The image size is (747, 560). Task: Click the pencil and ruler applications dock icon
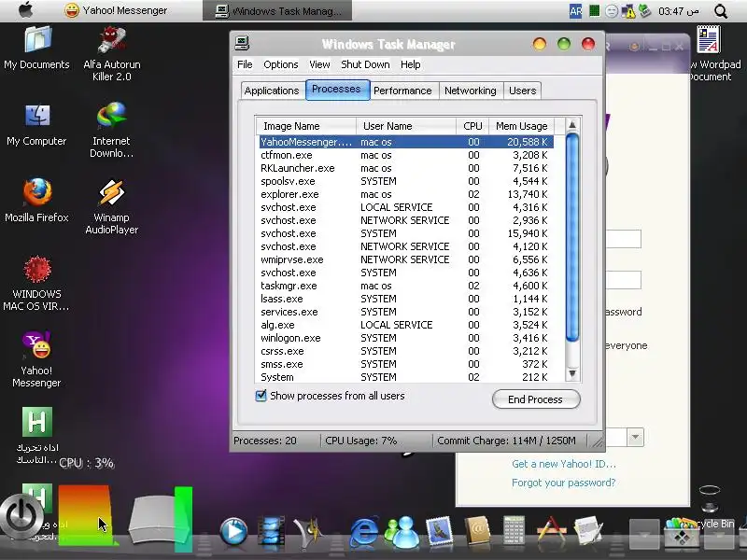(552, 530)
